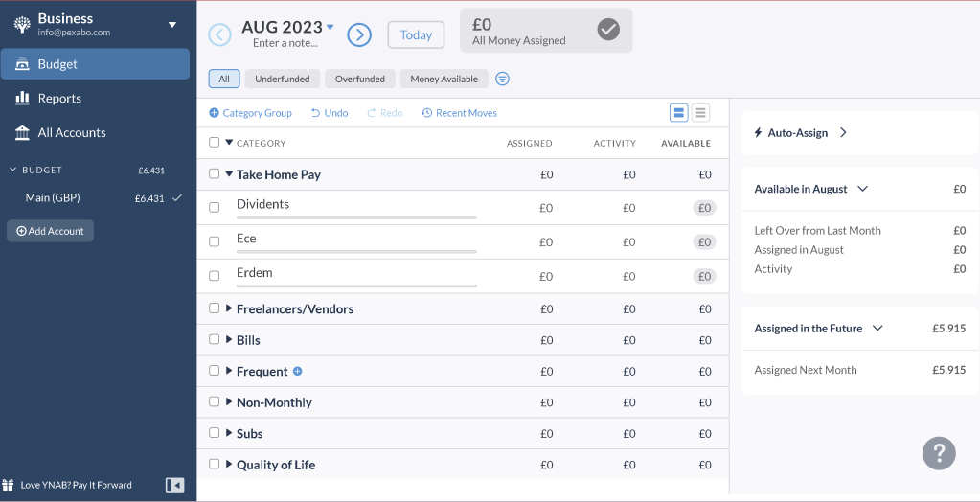
Task: Check the Bills group checkbox
Action: (x=214, y=339)
